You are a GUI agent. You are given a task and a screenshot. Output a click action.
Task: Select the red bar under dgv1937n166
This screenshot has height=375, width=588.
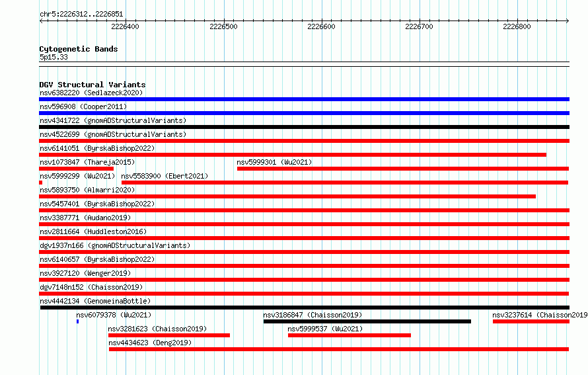click(x=304, y=252)
